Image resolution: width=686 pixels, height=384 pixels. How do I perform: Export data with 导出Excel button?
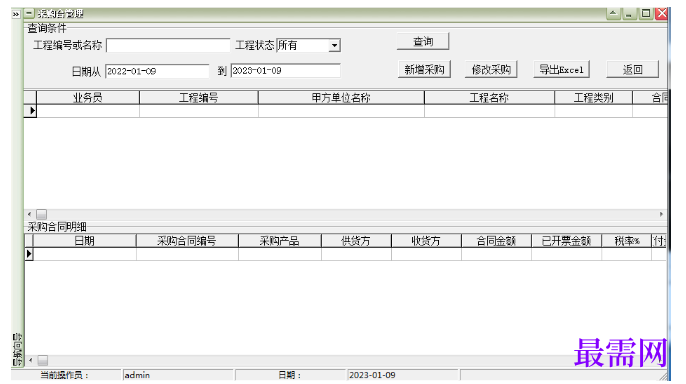pyautogui.click(x=561, y=70)
